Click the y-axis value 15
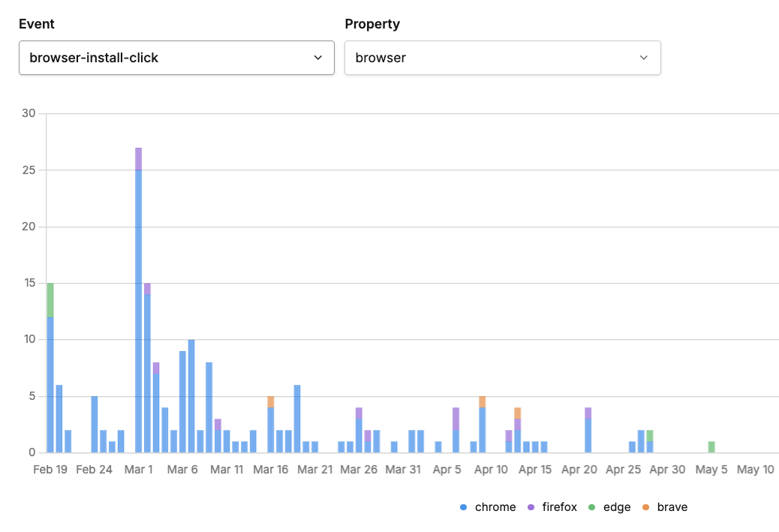Image resolution: width=779 pixels, height=532 pixels. pos(29,283)
